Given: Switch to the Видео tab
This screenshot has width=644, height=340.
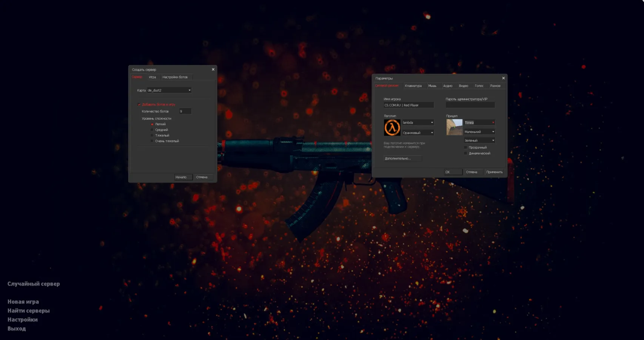Looking at the screenshot, I should 463,86.
